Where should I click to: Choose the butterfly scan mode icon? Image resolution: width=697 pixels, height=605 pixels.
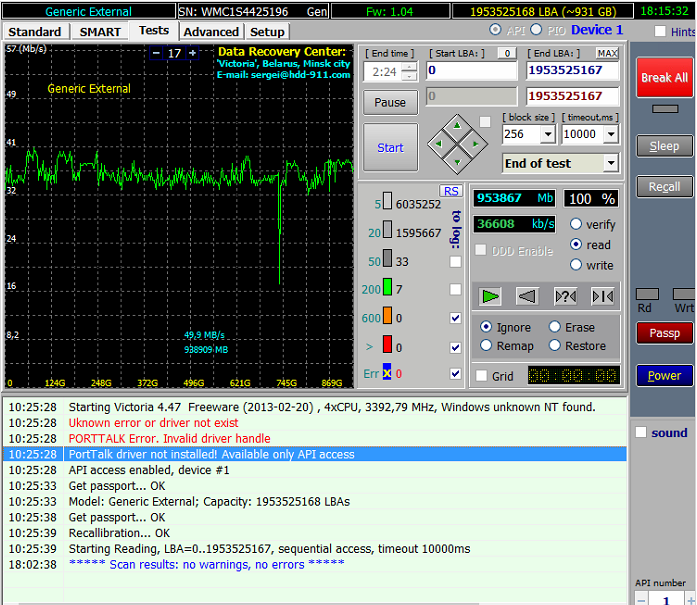(x=602, y=296)
